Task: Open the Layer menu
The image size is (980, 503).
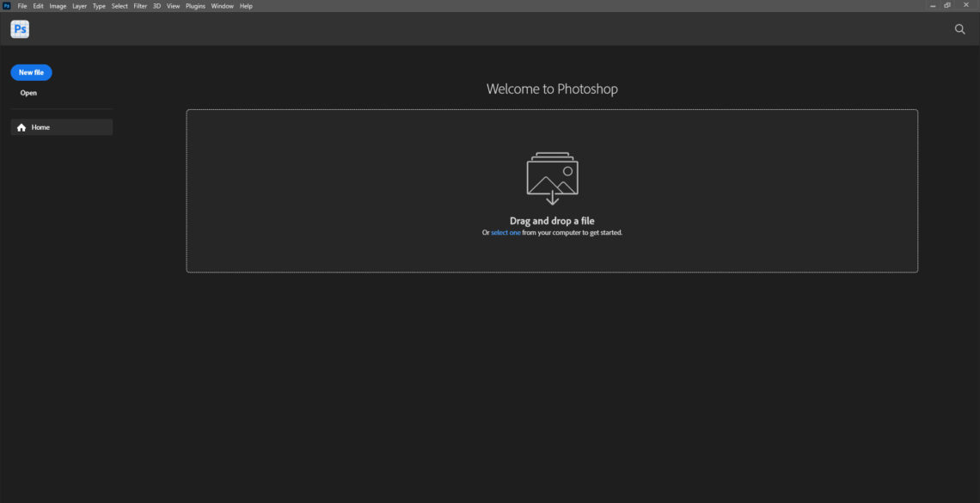Action: point(78,5)
